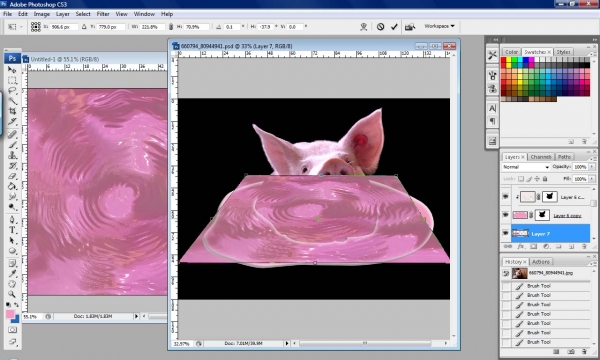Open the Filter menu
The height and width of the screenshot is (360, 600).
(x=103, y=14)
